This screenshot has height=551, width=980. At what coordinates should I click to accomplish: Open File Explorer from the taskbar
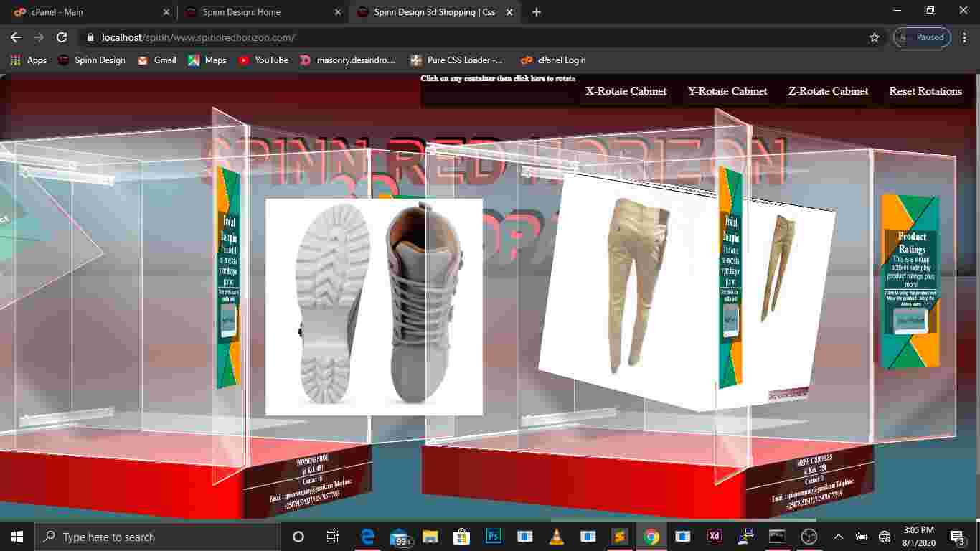pos(430,537)
